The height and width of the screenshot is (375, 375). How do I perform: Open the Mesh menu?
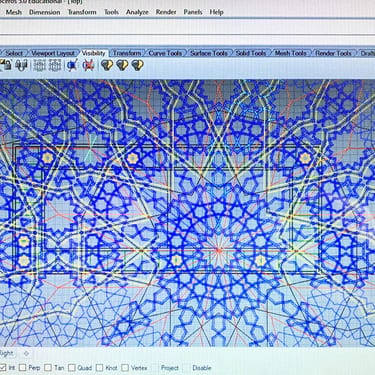click(x=14, y=12)
